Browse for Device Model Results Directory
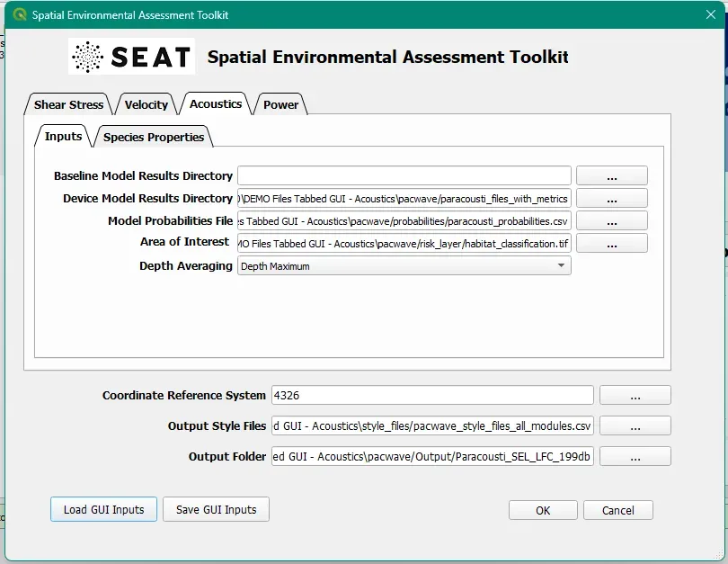Viewport: 728px width, 564px height. pyautogui.click(x=612, y=199)
